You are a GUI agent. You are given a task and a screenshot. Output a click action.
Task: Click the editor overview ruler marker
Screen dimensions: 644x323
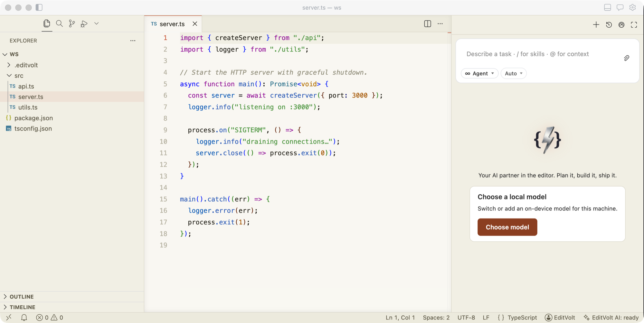click(449, 32)
